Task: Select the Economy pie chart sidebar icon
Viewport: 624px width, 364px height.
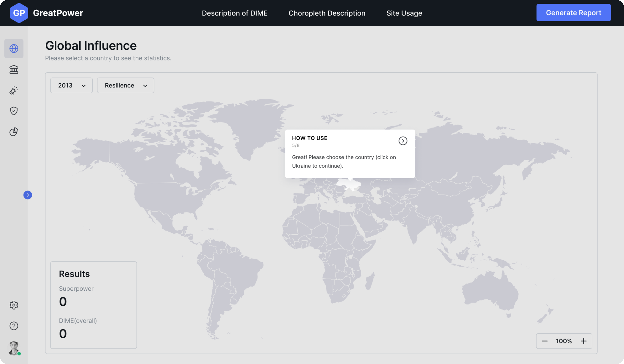Action: coord(14,132)
